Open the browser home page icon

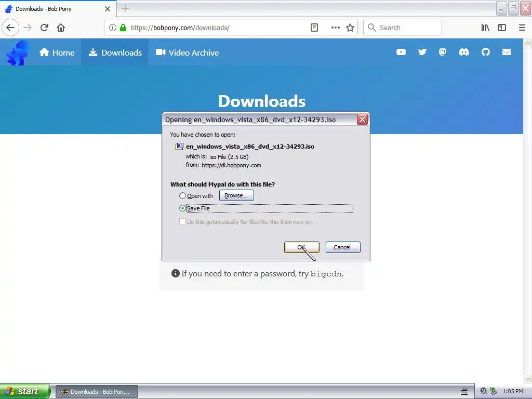(61, 28)
